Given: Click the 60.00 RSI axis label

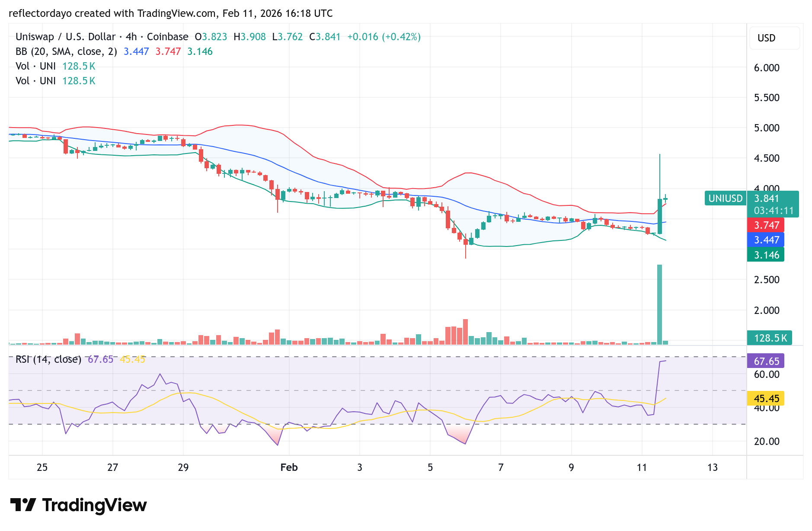Looking at the screenshot, I should pos(767,374).
